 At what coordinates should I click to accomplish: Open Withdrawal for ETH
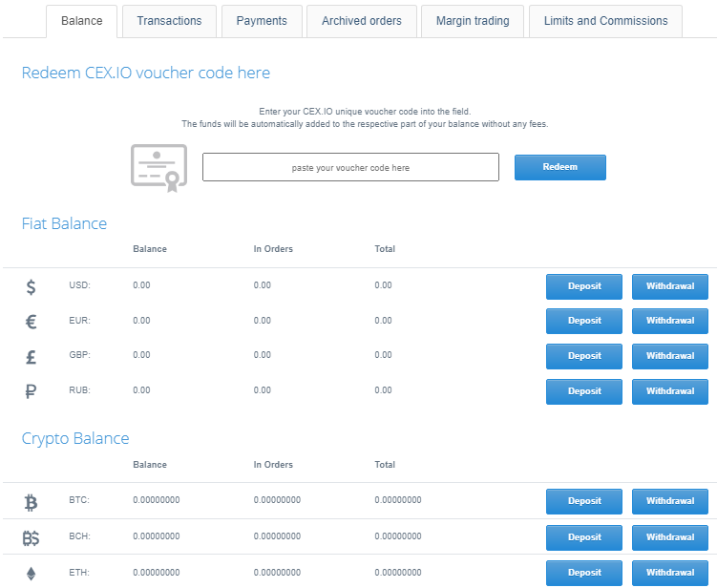click(670, 573)
